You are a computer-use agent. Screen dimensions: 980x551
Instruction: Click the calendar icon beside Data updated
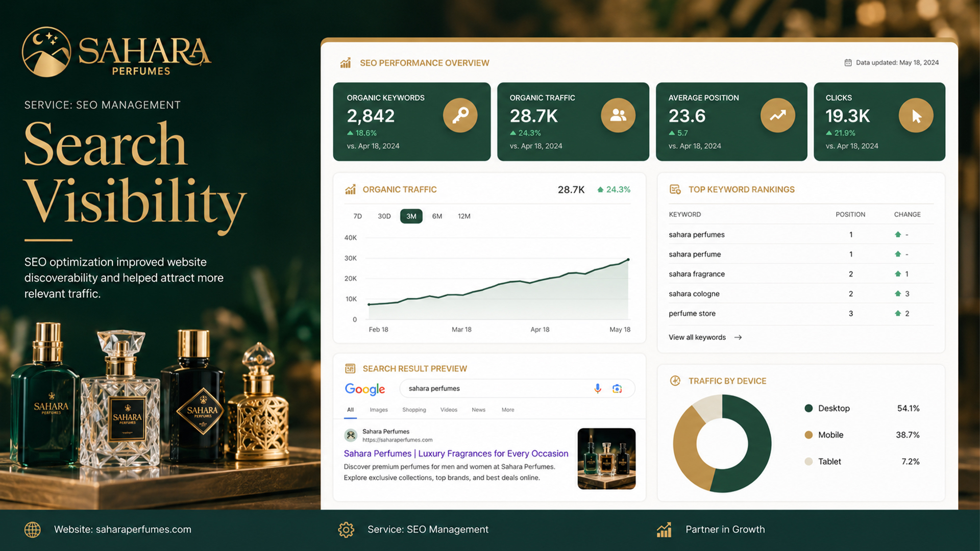(x=848, y=63)
